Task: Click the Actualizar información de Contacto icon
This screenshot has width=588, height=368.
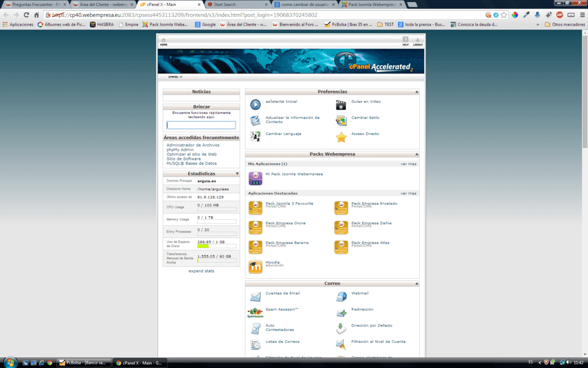Action: tap(256, 120)
